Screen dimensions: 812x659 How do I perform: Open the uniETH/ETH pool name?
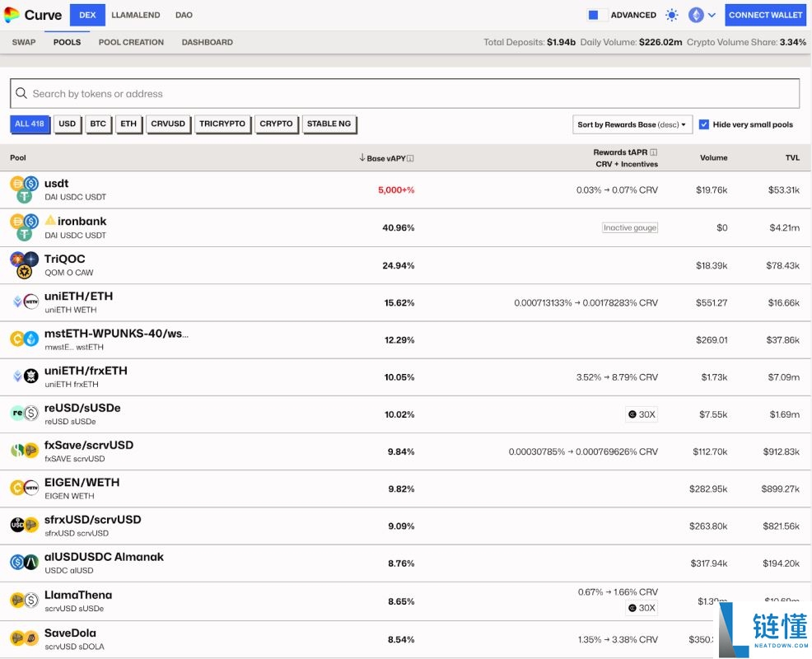pyautogui.click(x=79, y=296)
